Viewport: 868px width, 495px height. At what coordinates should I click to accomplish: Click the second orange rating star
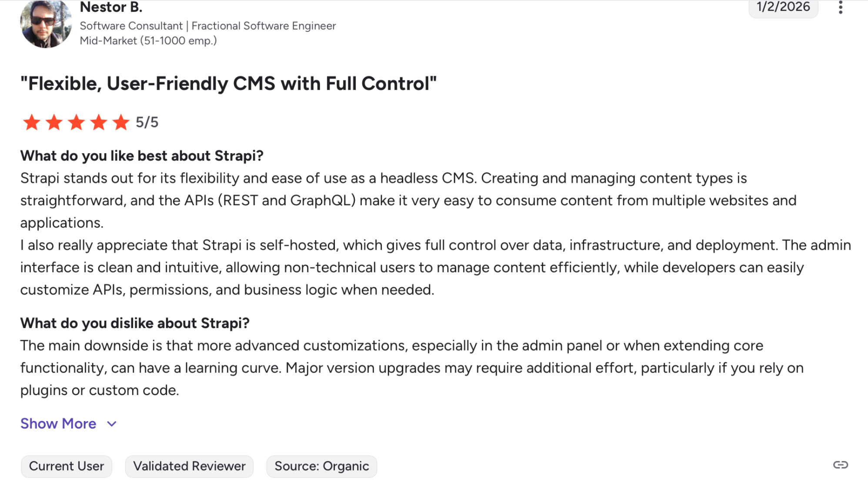(x=54, y=122)
